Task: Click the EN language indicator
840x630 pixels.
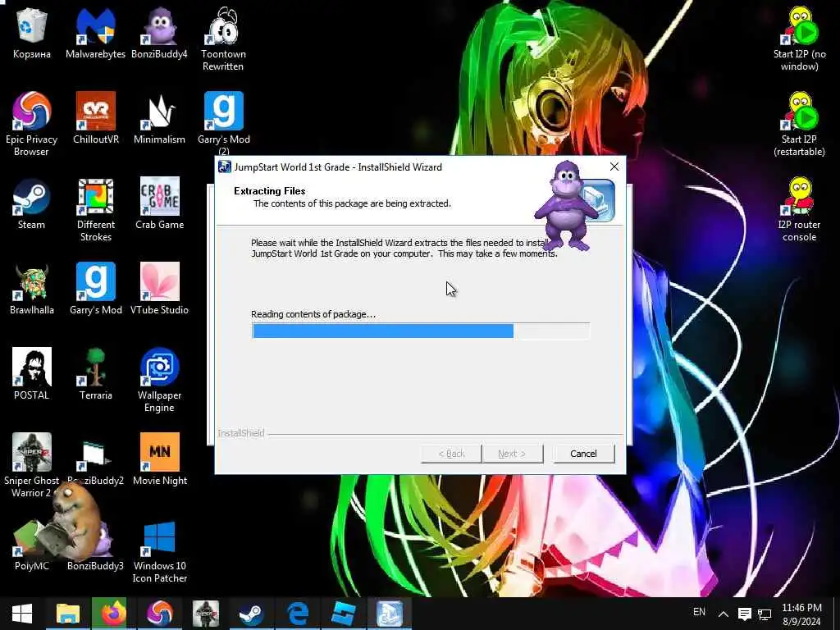Action: pos(699,612)
